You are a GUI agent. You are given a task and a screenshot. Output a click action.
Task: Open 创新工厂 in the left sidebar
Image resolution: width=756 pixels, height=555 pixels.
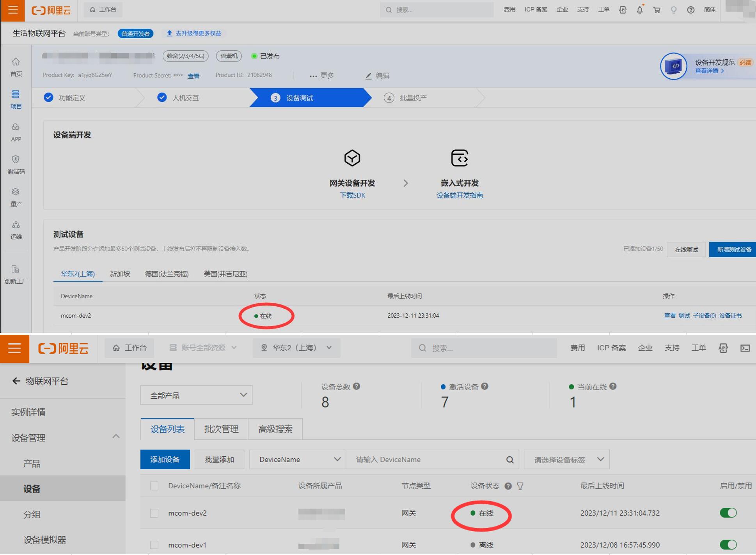[16, 275]
